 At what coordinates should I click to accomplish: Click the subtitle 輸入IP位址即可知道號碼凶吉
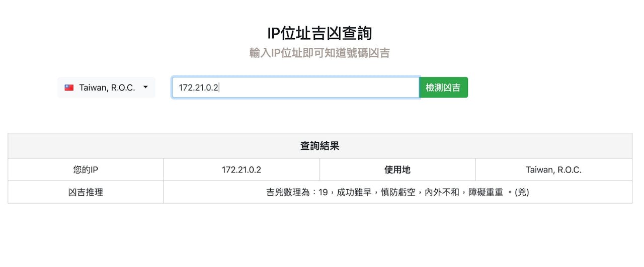coord(319,53)
